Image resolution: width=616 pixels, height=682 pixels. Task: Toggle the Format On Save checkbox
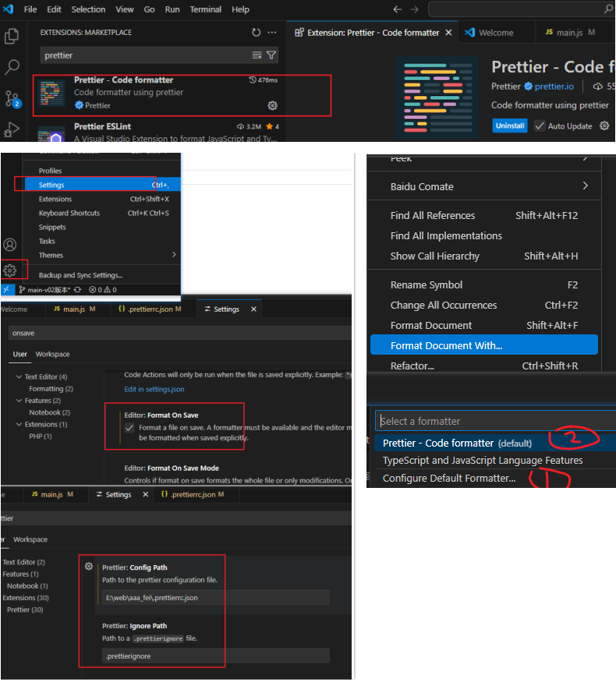pyautogui.click(x=129, y=428)
